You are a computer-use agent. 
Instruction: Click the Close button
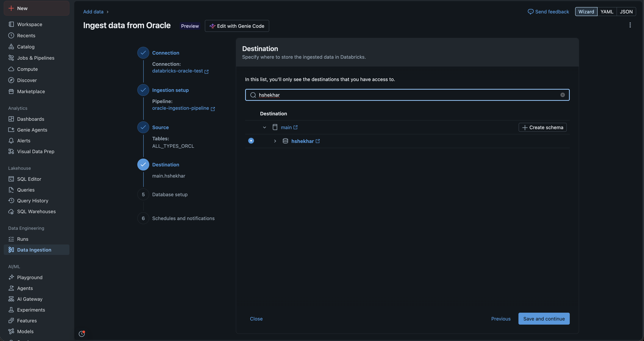[x=256, y=318]
